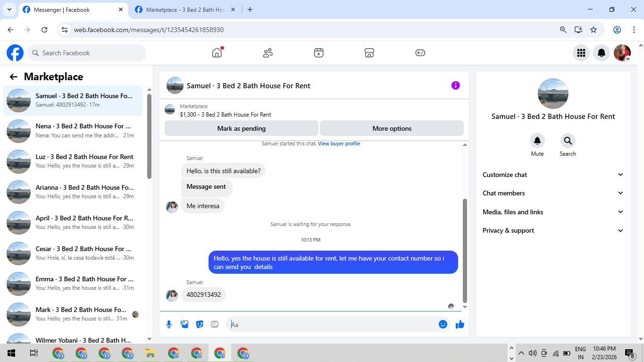Screen dimensions: 644x362
Task: Reload the page
Action: (x=44, y=30)
